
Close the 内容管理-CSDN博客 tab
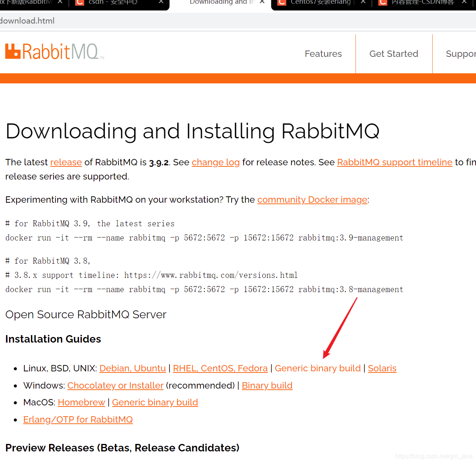464,2
